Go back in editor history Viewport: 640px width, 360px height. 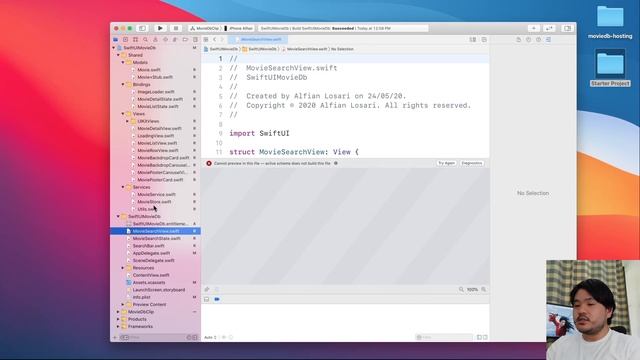tap(214, 40)
